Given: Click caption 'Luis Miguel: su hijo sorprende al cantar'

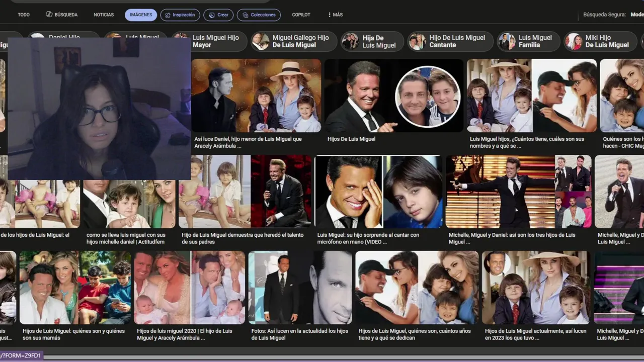Looking at the screenshot, I should click(x=368, y=238).
